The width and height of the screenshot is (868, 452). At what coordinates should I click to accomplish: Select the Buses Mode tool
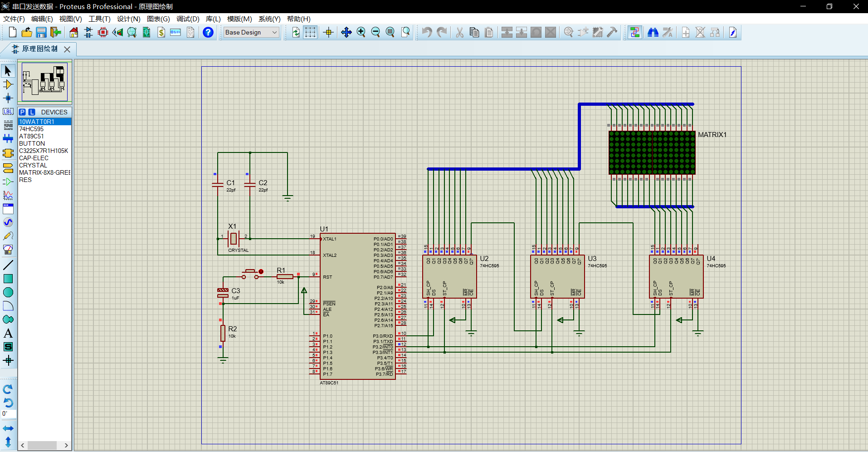pos(8,139)
